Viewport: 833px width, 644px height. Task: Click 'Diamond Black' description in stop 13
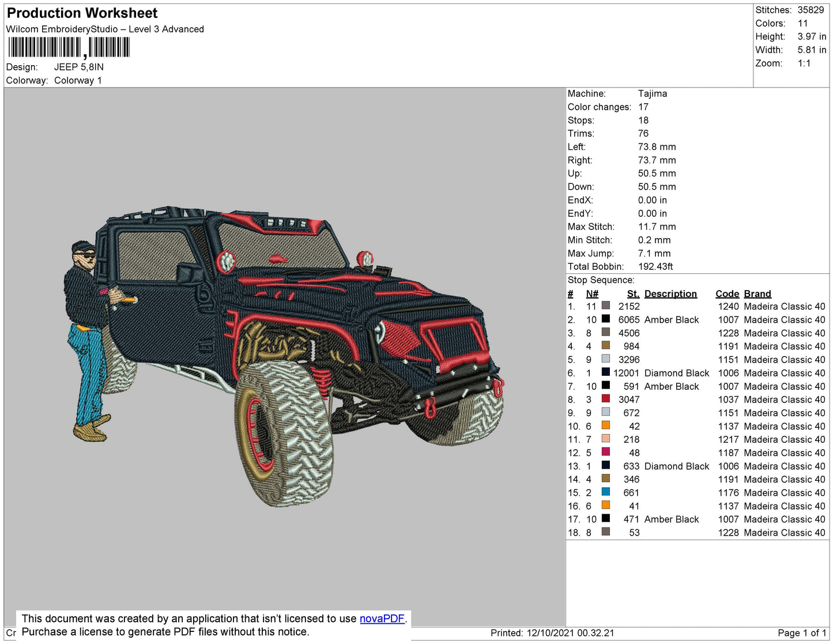tap(677, 466)
